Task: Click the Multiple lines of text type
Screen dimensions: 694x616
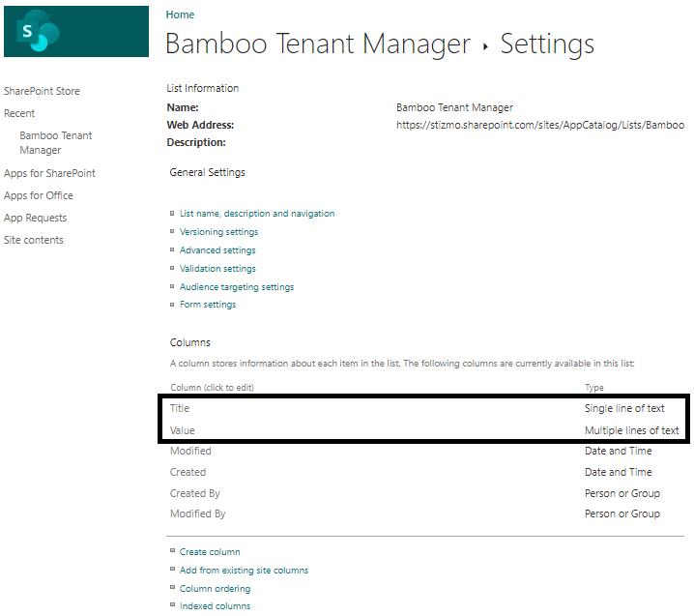Action: tap(631, 430)
